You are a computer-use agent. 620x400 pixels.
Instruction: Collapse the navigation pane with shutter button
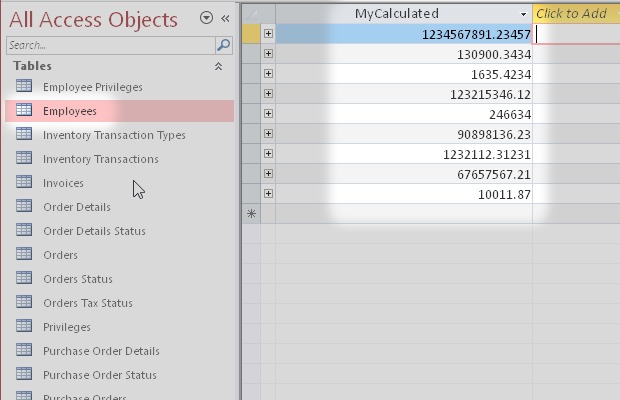pyautogui.click(x=225, y=18)
